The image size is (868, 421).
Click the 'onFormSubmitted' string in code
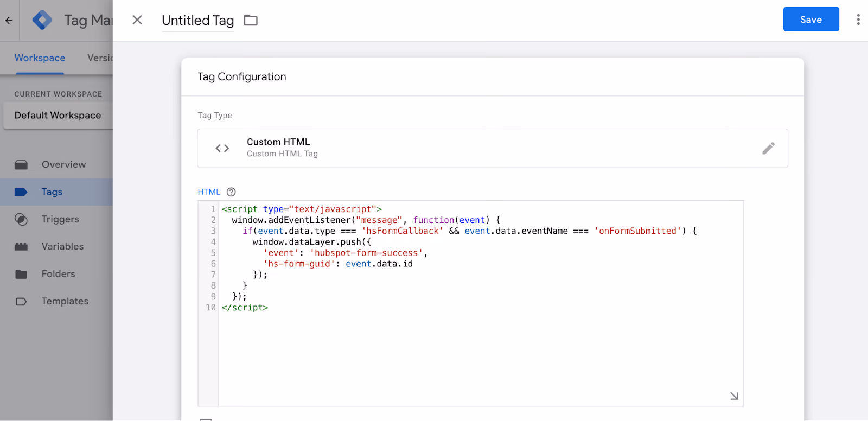pos(637,231)
